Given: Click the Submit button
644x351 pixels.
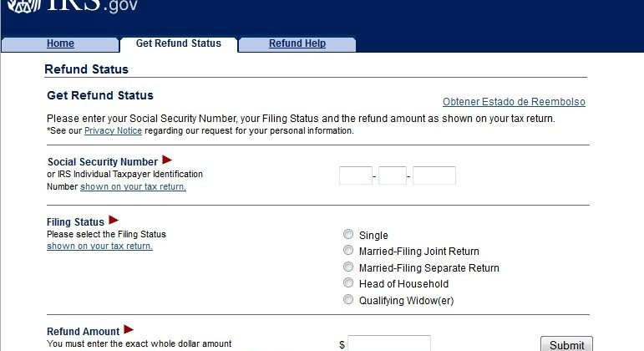Looking at the screenshot, I should pyautogui.click(x=566, y=344).
